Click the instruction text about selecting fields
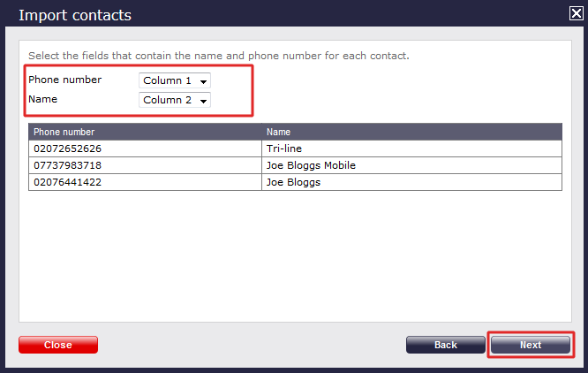Viewport: 588px width, 373px height. pyautogui.click(x=218, y=56)
